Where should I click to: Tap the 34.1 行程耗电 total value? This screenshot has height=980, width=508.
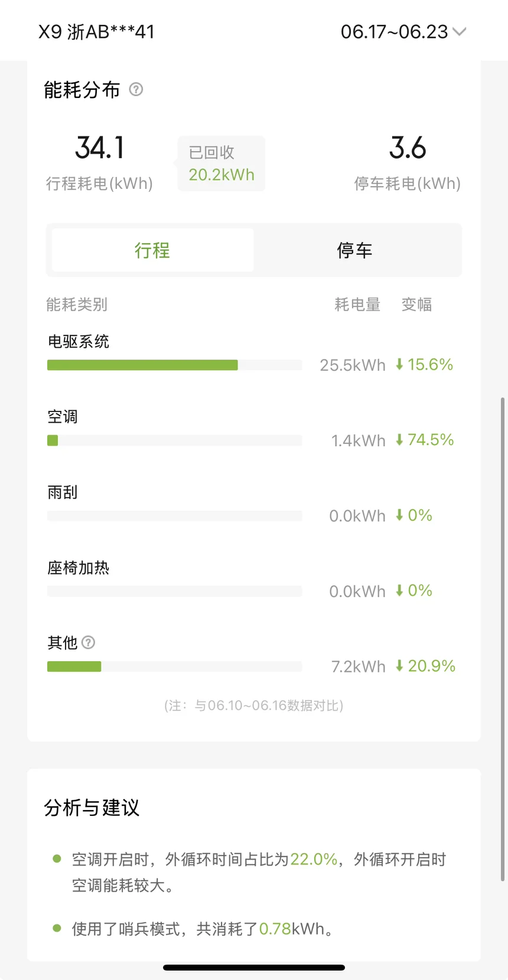(x=99, y=148)
